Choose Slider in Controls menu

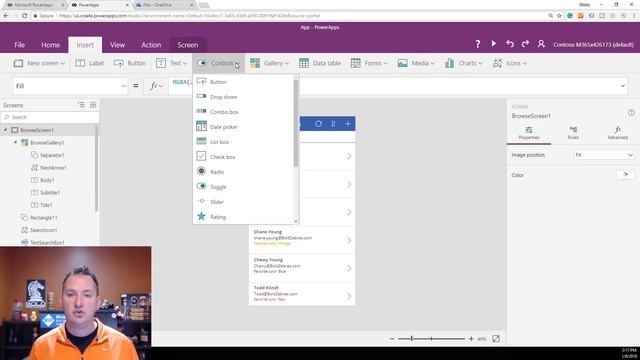pos(243,202)
